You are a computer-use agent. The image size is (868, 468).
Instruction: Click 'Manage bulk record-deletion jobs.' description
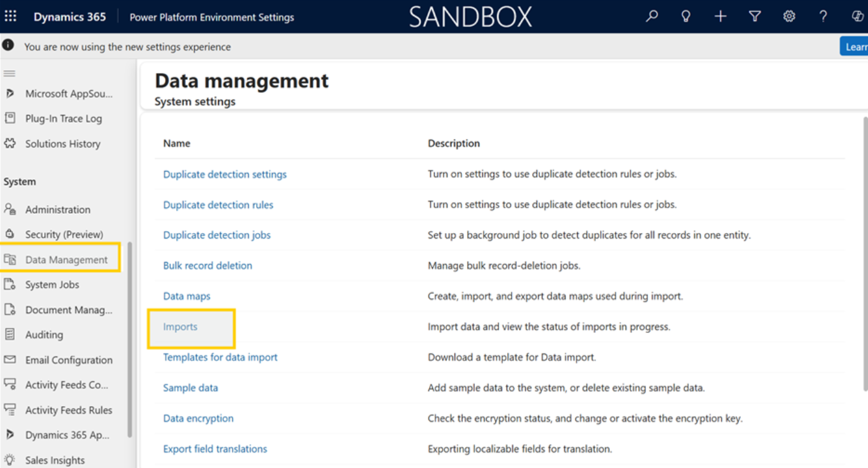point(504,265)
